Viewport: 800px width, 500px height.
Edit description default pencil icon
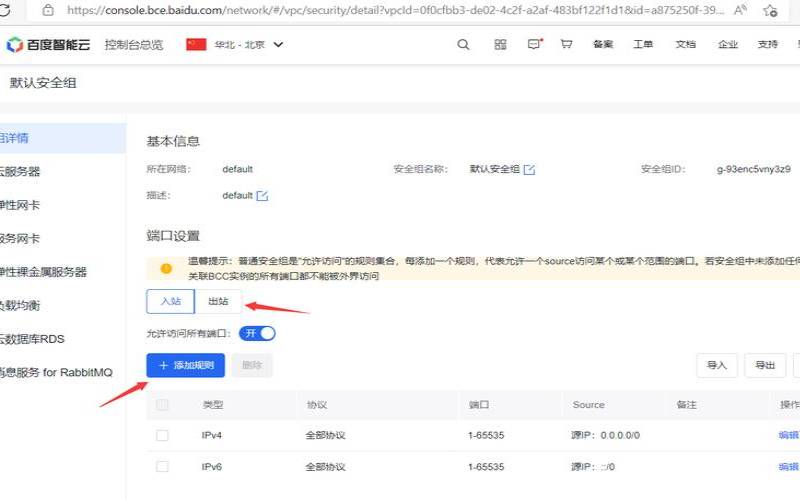point(262,195)
